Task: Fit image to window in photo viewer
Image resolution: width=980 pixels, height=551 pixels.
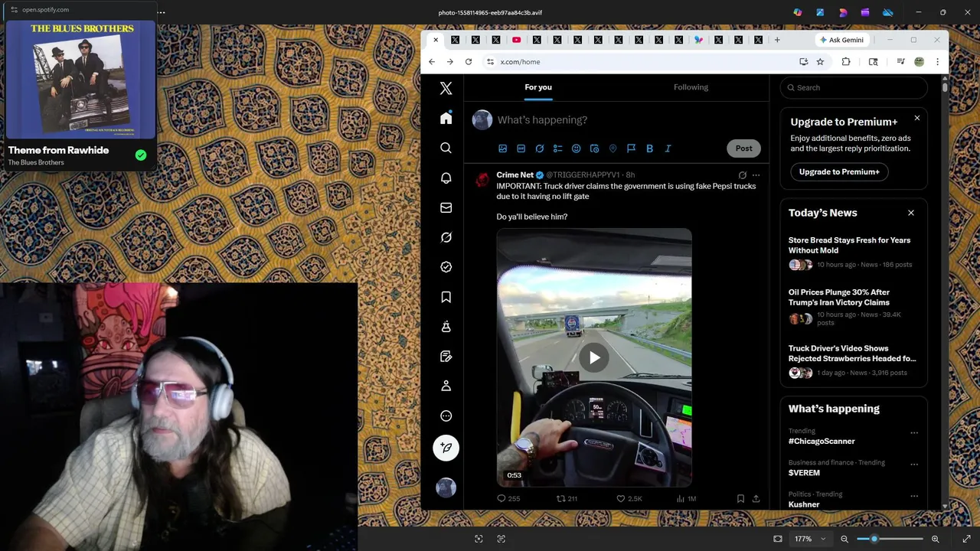Action: [778, 539]
